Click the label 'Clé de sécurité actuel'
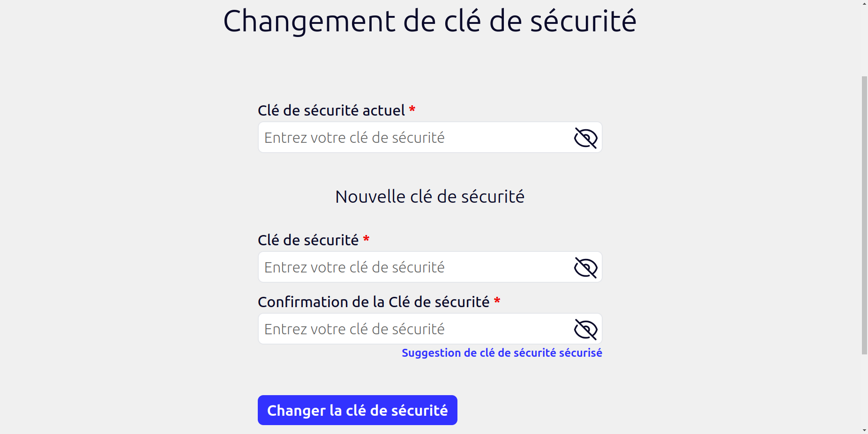The width and height of the screenshot is (868, 434). click(331, 110)
